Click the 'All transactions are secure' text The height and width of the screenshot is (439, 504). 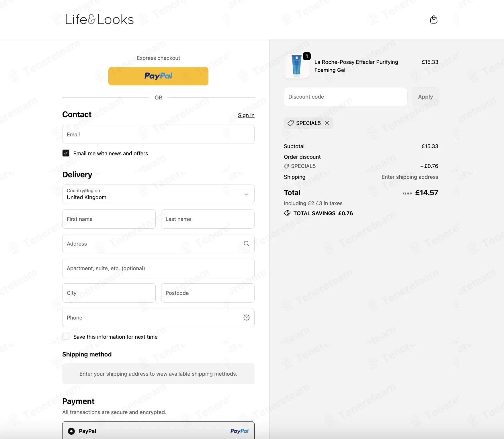[x=114, y=412]
